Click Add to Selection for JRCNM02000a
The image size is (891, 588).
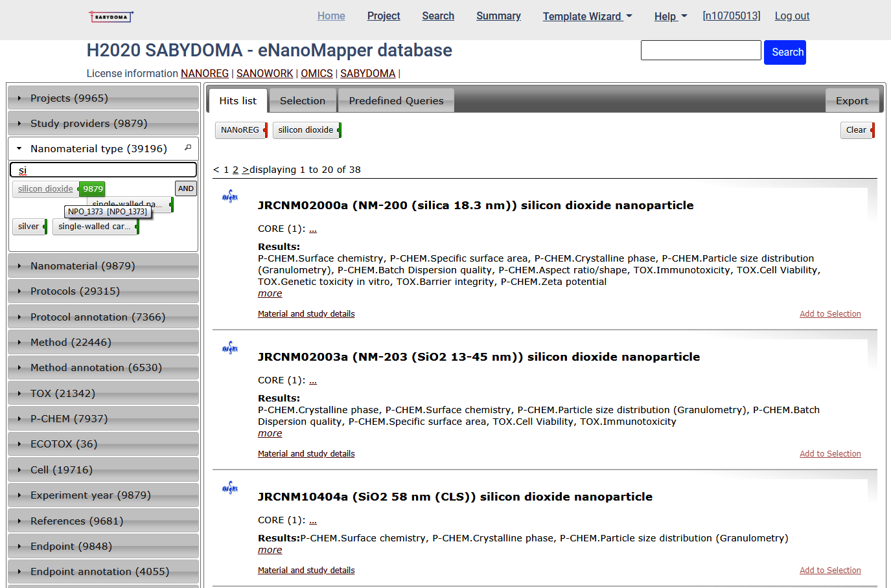tap(829, 314)
